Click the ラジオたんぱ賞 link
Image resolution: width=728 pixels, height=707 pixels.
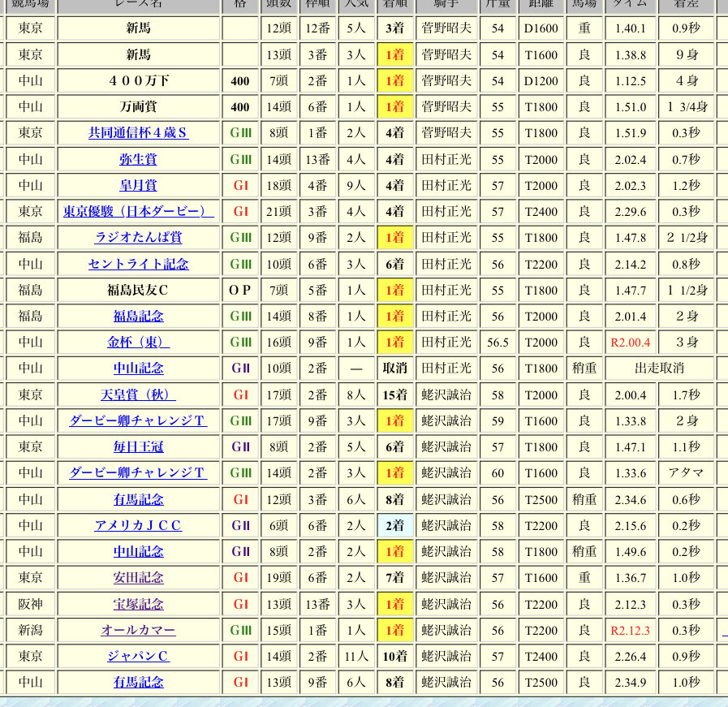coord(138,238)
